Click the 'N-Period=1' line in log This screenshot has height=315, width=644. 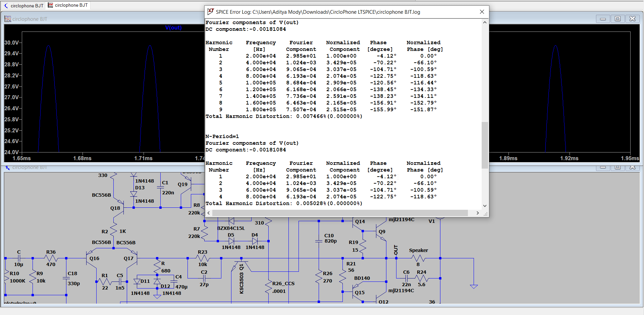(222, 136)
